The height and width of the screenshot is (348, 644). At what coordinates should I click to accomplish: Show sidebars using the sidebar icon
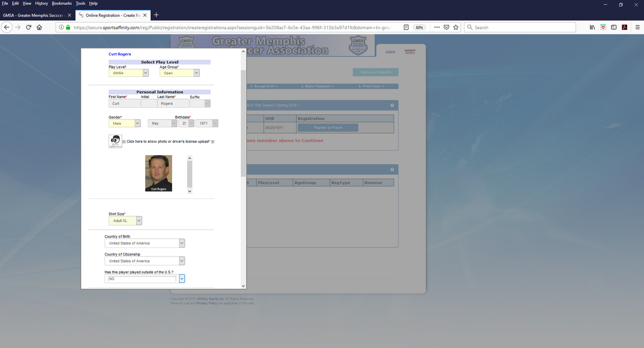(614, 27)
